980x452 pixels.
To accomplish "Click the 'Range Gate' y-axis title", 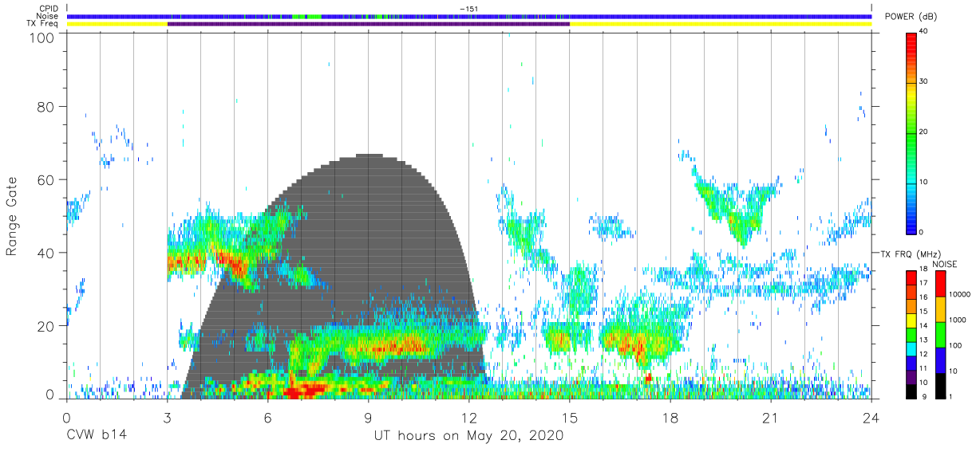I will coord(12,217).
